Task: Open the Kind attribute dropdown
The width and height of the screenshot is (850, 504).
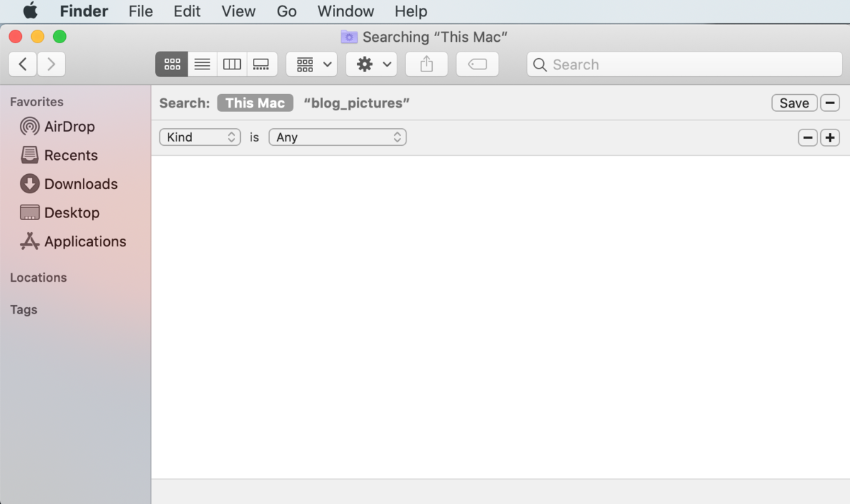Action: coord(200,137)
